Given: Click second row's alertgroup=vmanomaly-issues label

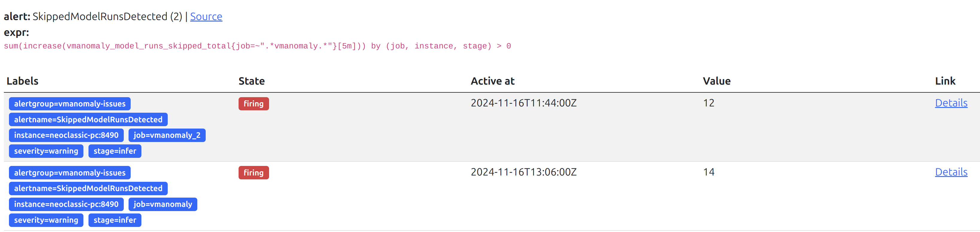Looking at the screenshot, I should point(70,173).
